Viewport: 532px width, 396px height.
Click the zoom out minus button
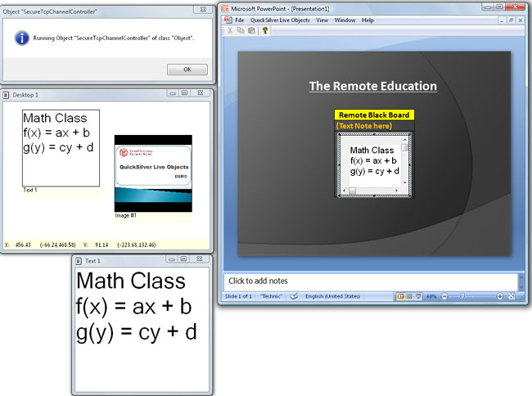point(444,297)
